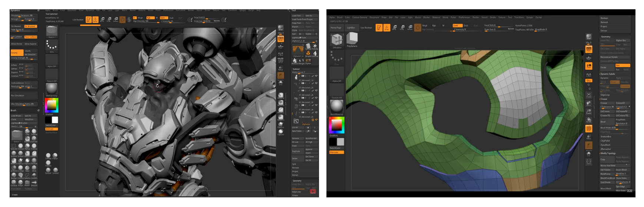The height and width of the screenshot is (207, 644).
Task: Pick the Pinch brush icon in Brush palette
Action: 20,183
